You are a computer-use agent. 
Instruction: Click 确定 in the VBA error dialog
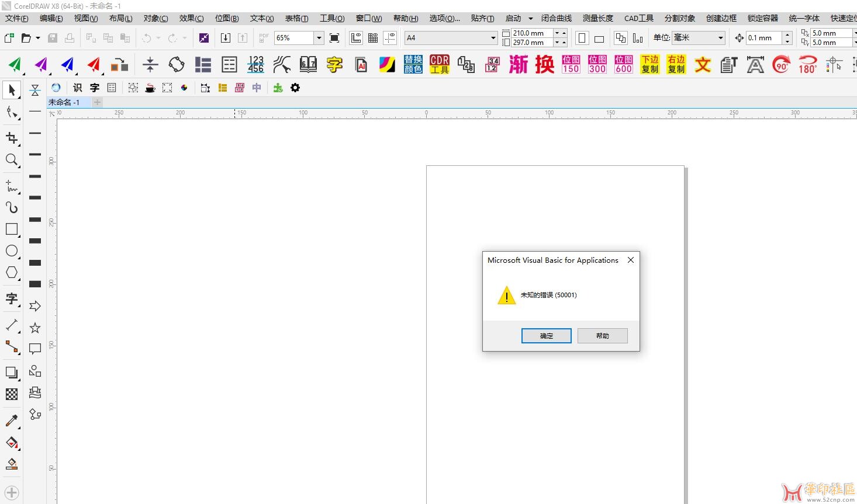547,336
